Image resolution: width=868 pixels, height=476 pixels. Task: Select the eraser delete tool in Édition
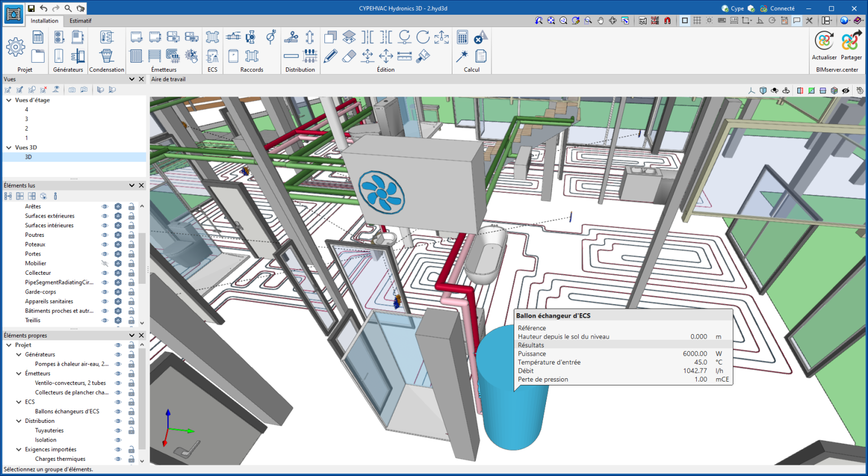(x=349, y=56)
